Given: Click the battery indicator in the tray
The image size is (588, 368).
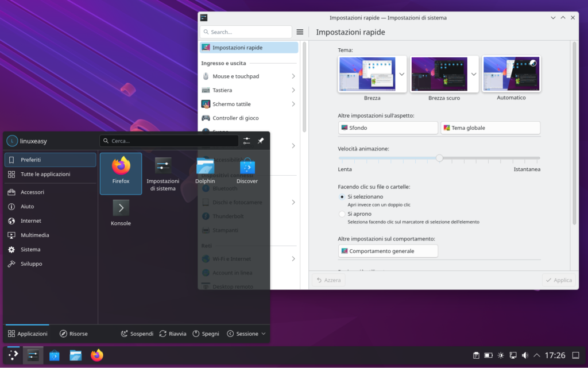Looking at the screenshot, I should click(488, 355).
